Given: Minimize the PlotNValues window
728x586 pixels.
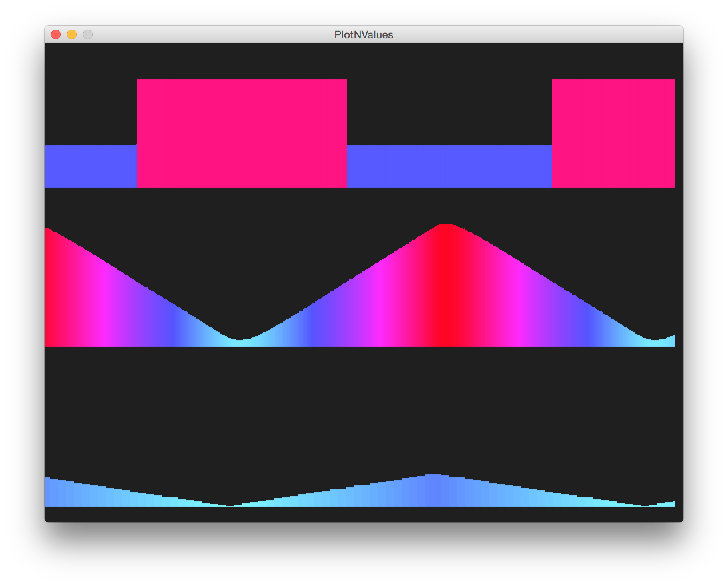Looking at the screenshot, I should [72, 35].
